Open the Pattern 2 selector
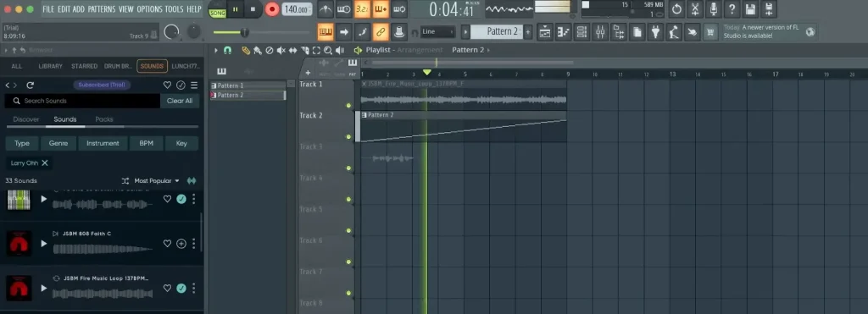Screen dimensions: 868x314 [497, 31]
